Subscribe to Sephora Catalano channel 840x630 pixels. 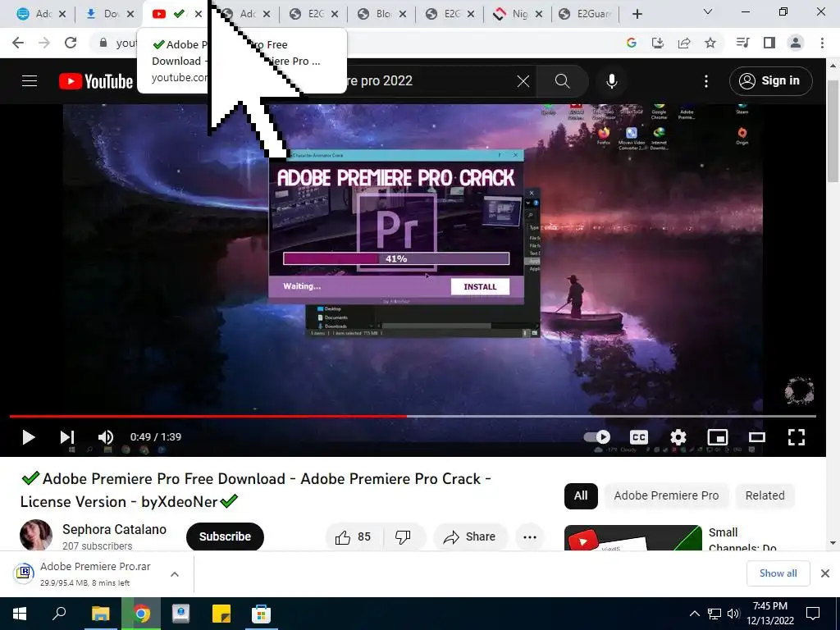pos(225,536)
